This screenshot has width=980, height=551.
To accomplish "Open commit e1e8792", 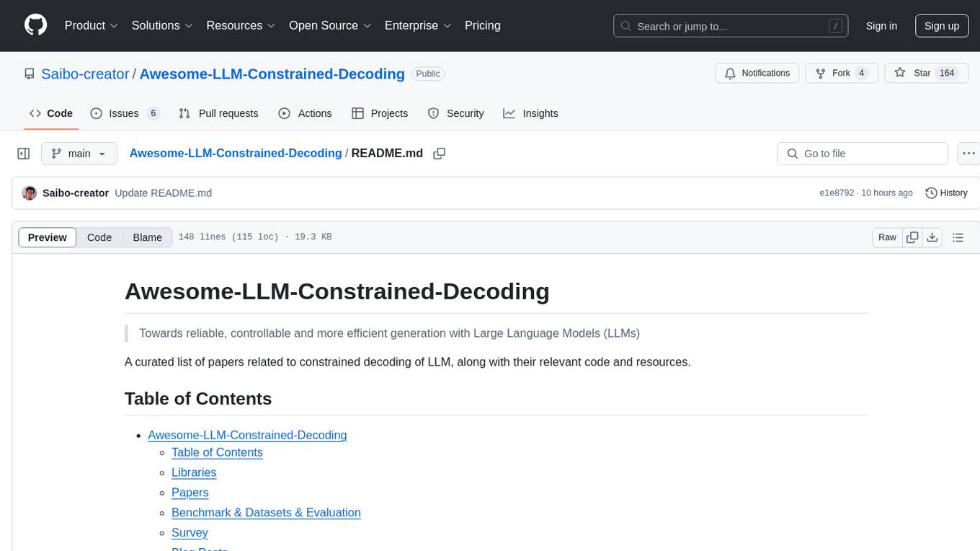I will click(837, 193).
